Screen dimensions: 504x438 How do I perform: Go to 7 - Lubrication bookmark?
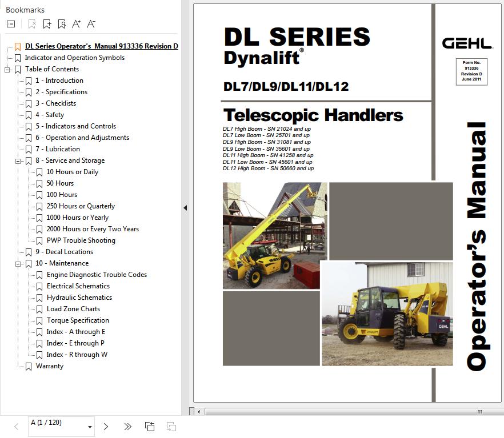click(x=58, y=149)
